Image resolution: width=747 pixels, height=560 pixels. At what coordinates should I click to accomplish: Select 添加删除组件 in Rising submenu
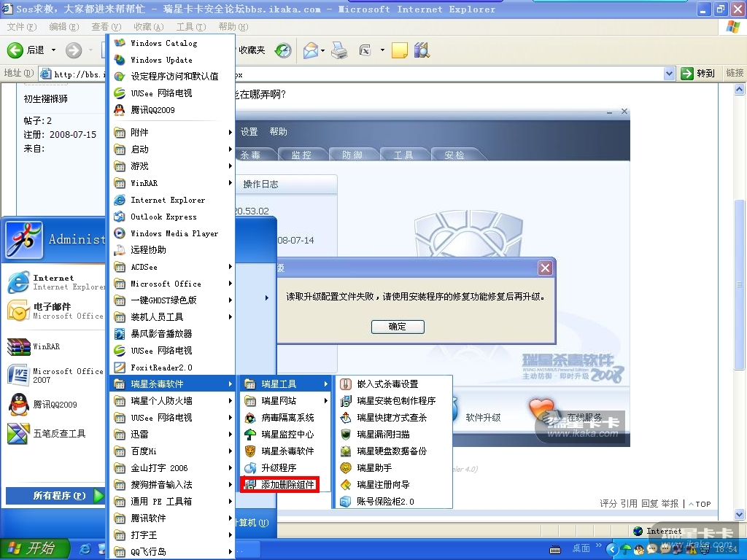pyautogui.click(x=280, y=485)
